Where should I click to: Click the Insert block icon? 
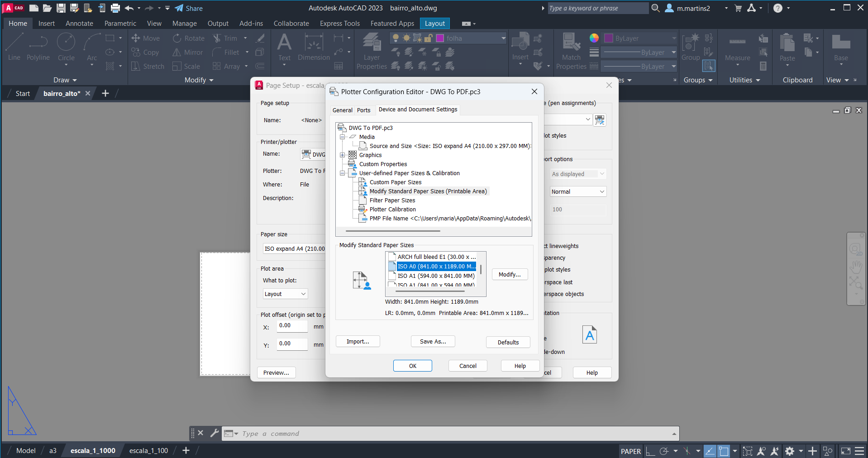point(520,47)
